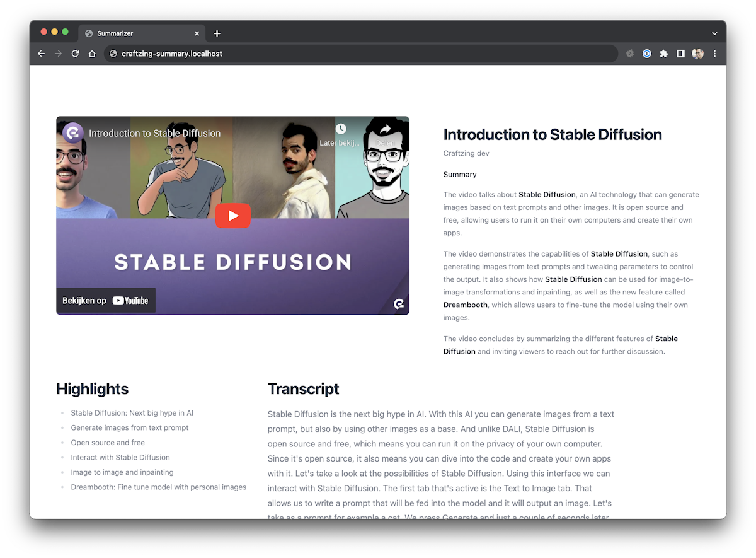Click the Bekijken op YouTube link

(106, 301)
